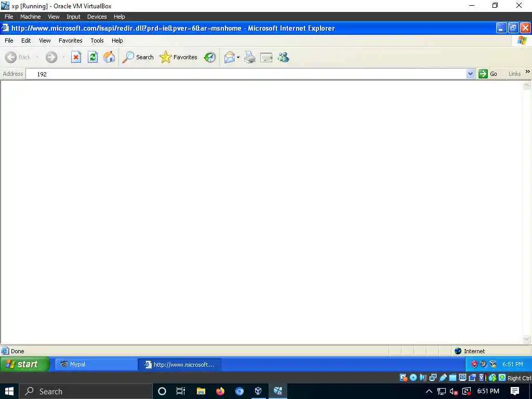This screenshot has width=532, height=399.
Task: Stop loading the page with the red X
Action: tap(76, 57)
